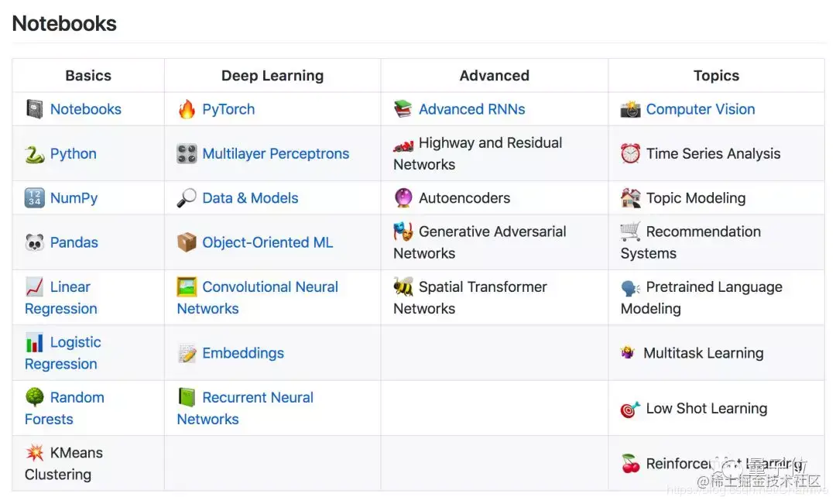Image resolution: width=836 pixels, height=504 pixels.
Task: Click the books icon next to Advanced RNNs
Action: (x=403, y=109)
